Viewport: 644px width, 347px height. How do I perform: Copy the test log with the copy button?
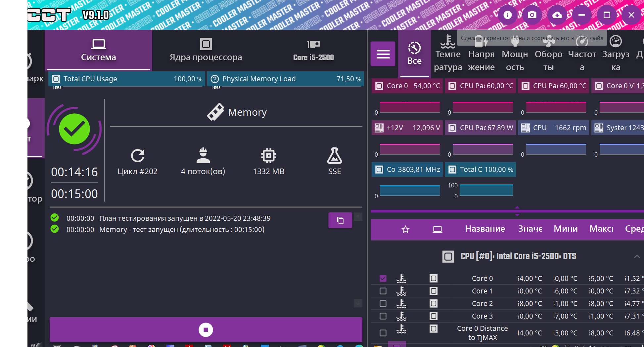coord(340,220)
